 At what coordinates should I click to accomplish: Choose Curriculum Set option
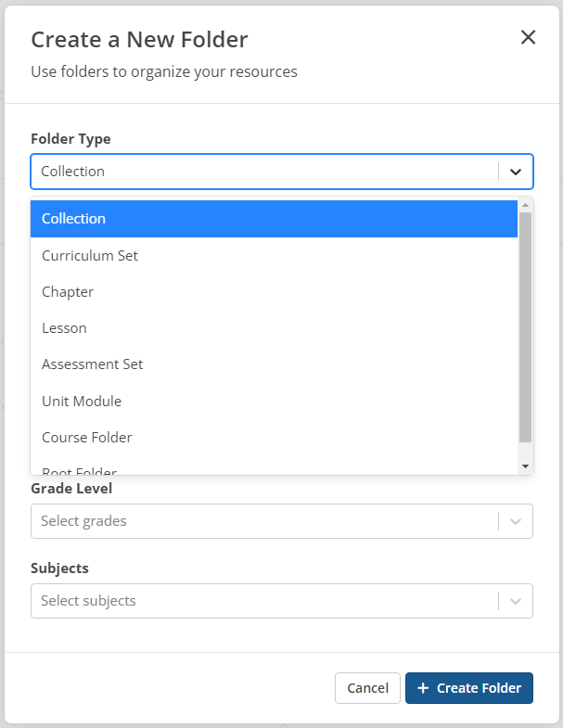click(274, 255)
